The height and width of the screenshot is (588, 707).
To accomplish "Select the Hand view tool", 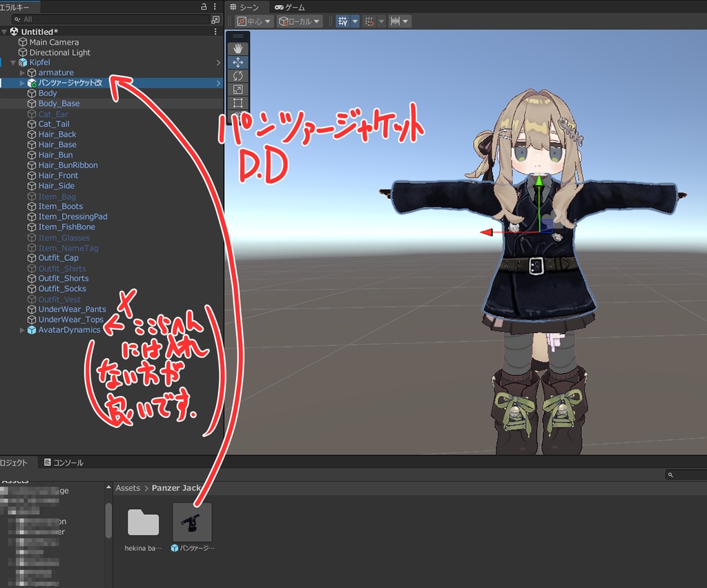I will pyautogui.click(x=238, y=49).
